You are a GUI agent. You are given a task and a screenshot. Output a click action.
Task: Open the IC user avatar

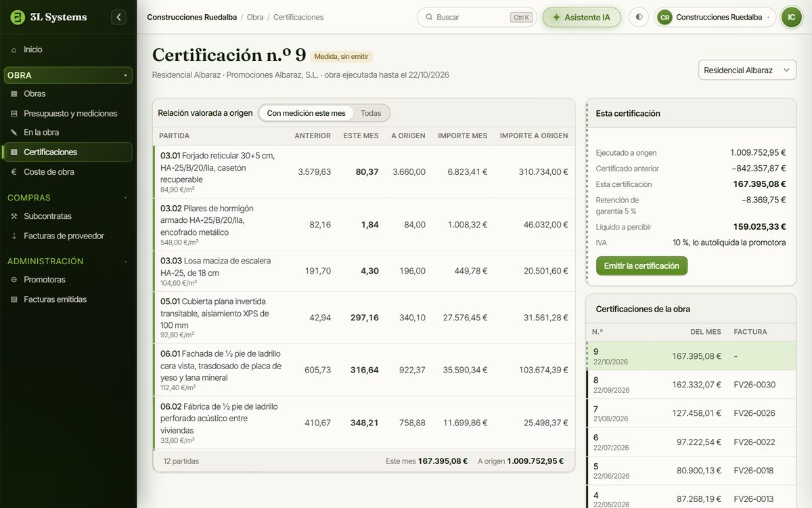[x=791, y=17]
